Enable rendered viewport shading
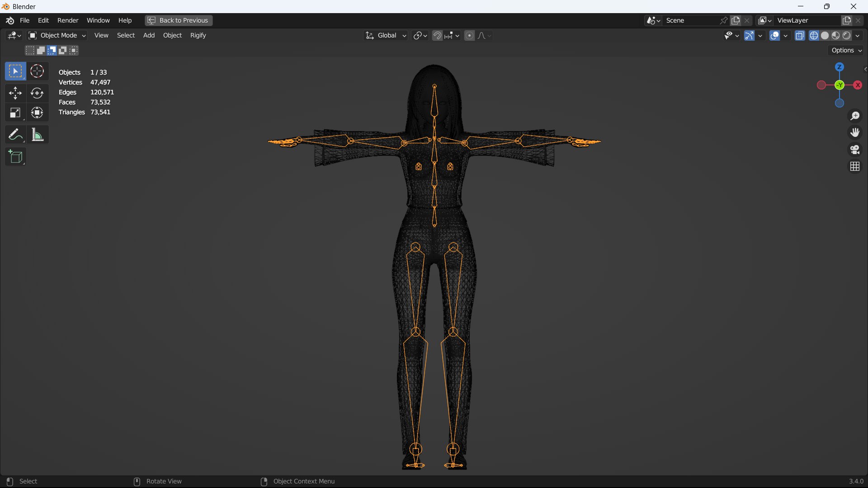Screen dimensions: 868x488 click(847, 35)
